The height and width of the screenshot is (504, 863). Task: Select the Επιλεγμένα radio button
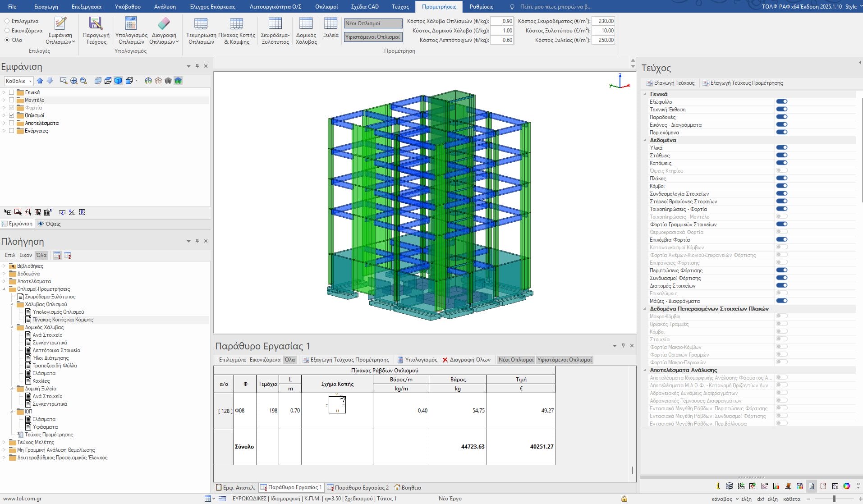(7, 21)
